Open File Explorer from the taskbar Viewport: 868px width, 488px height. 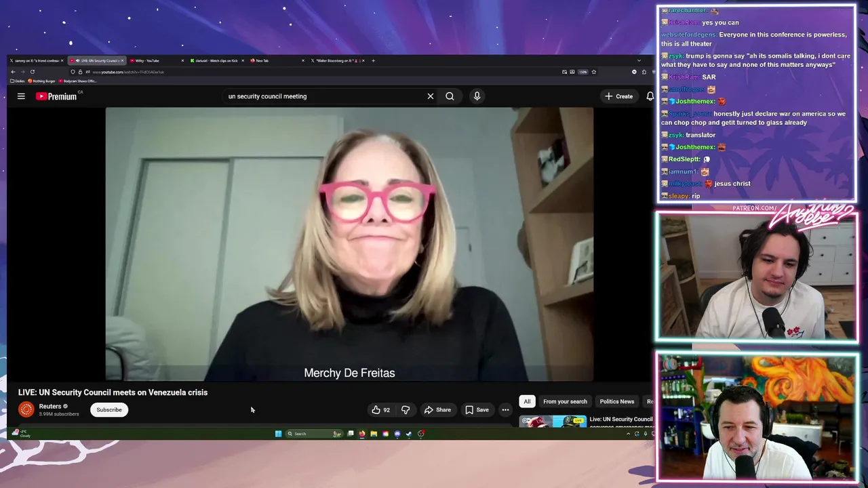[373, 434]
